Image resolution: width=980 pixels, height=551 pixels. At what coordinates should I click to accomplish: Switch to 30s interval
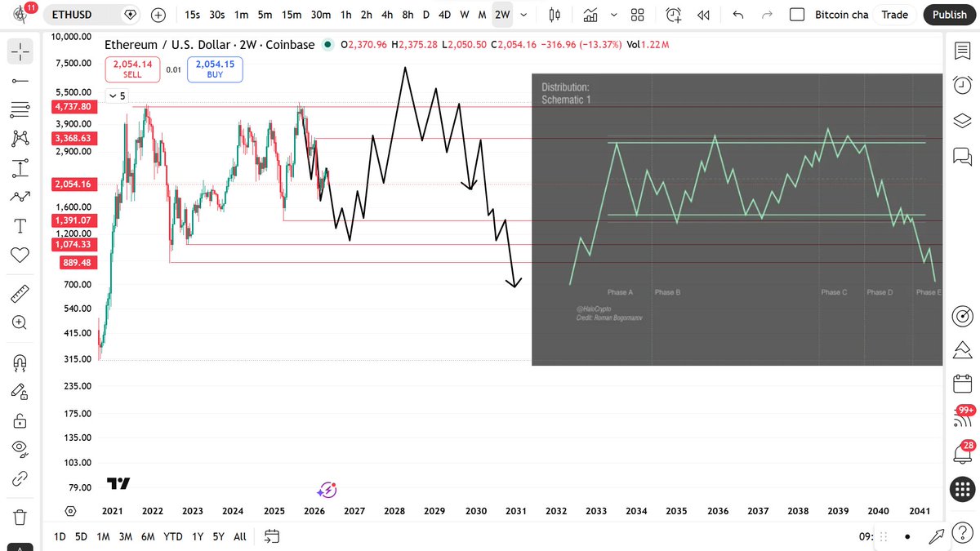216,15
